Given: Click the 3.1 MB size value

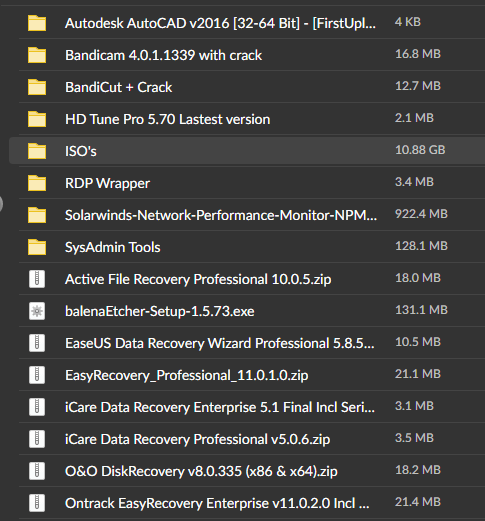Looking at the screenshot, I should tap(414, 406).
